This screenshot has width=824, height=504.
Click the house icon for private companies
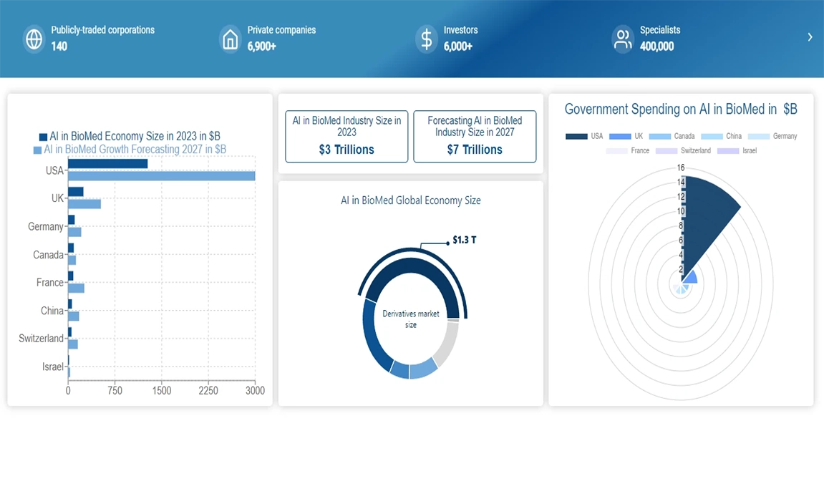coord(230,39)
